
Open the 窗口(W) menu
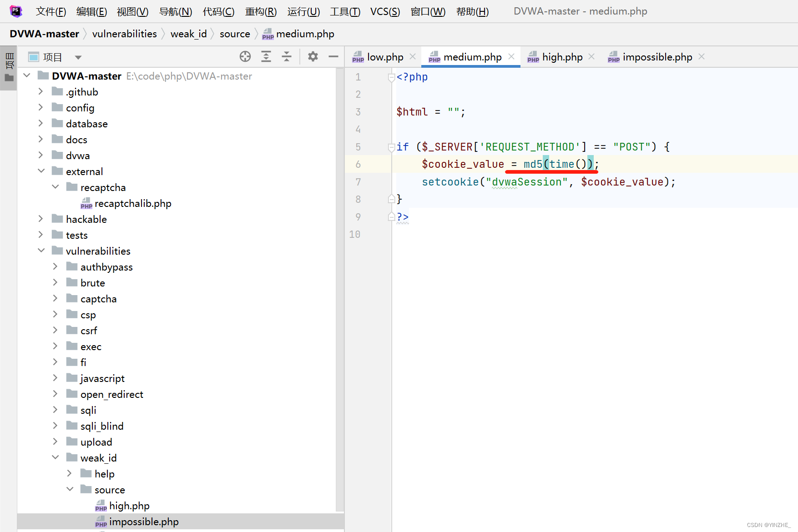pos(428,11)
